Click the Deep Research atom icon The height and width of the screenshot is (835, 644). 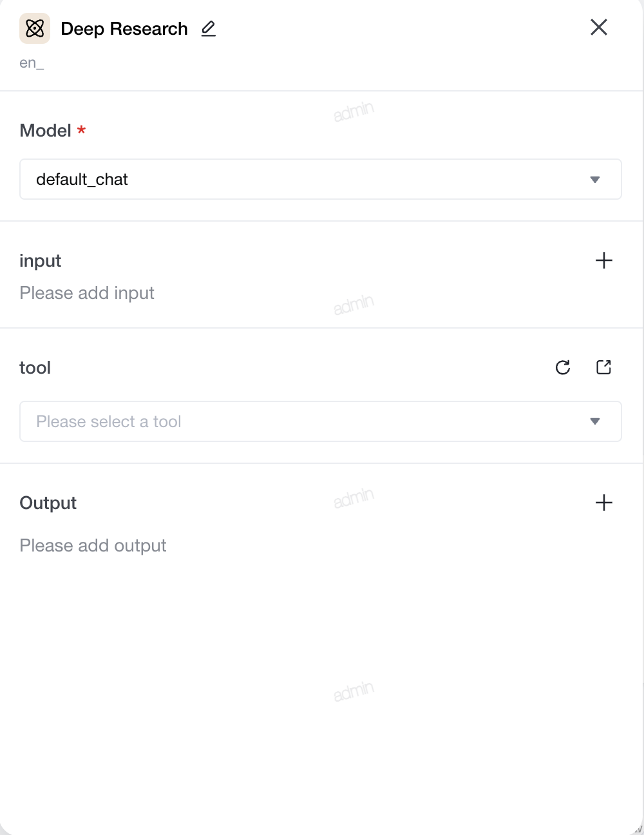pos(35,28)
